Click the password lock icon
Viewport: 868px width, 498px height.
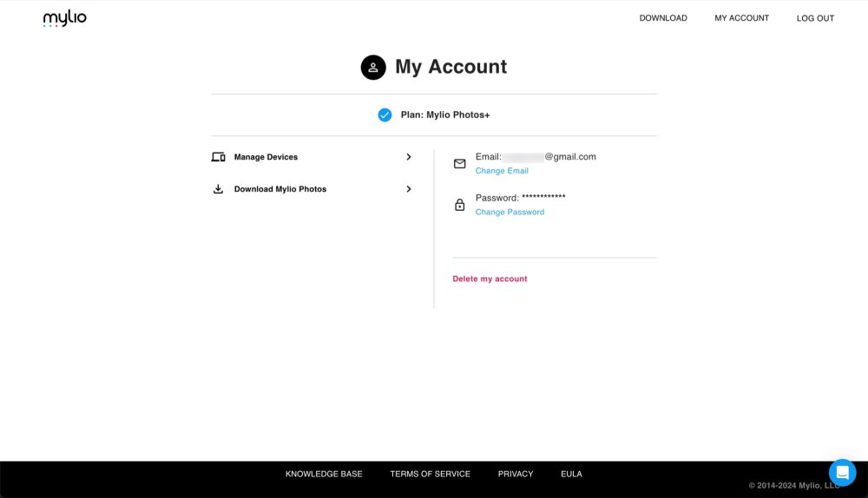point(460,205)
